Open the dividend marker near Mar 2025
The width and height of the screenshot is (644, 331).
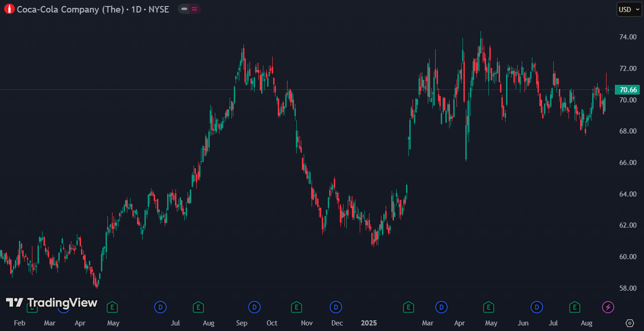click(441, 307)
